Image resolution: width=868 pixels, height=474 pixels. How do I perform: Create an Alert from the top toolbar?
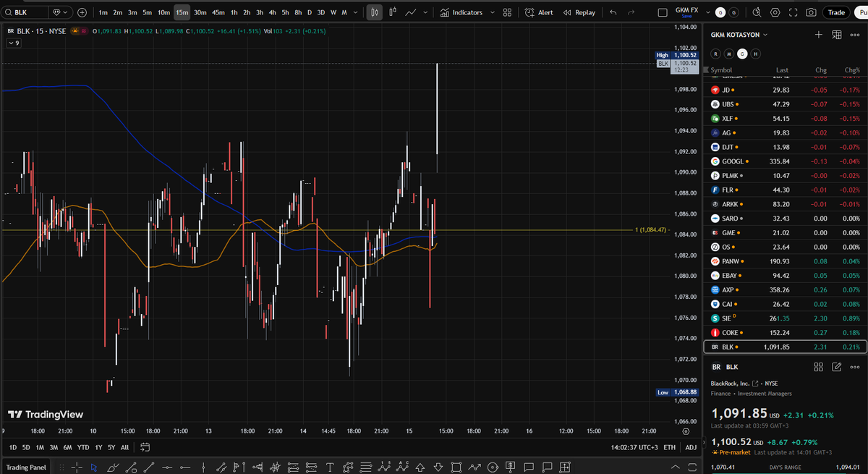point(539,12)
